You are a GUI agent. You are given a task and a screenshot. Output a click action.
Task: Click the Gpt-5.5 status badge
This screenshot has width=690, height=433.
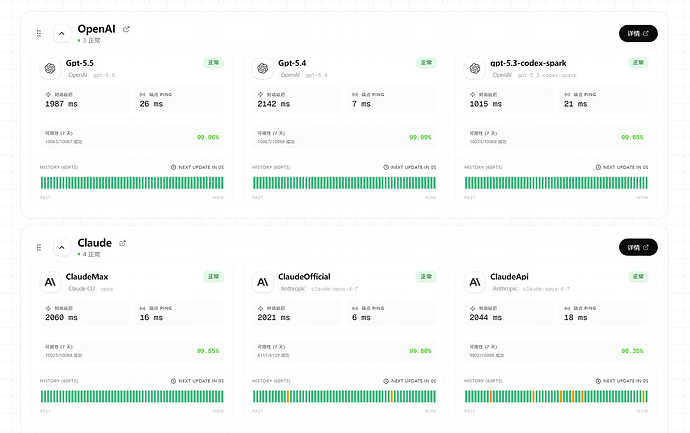(x=213, y=62)
